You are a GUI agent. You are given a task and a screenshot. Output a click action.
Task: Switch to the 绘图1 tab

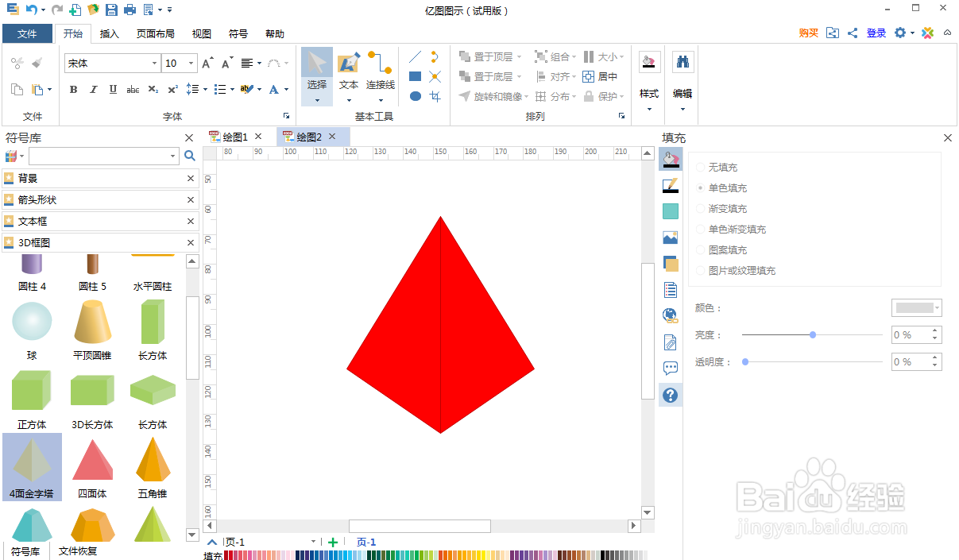click(x=234, y=136)
